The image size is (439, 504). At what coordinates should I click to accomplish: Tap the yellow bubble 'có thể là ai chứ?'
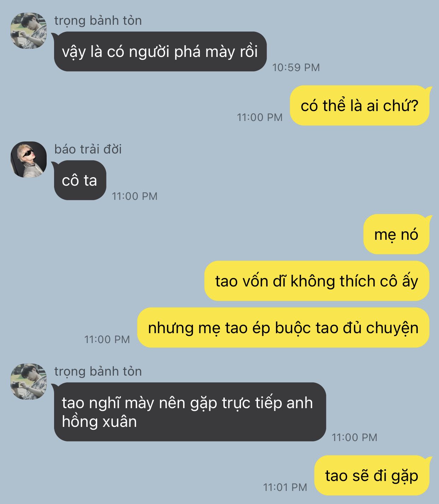point(359,105)
